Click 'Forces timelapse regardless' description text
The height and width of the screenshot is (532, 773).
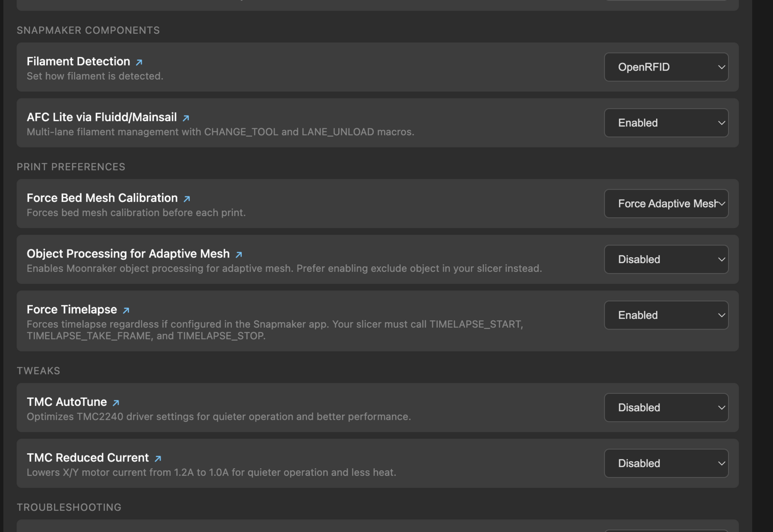pyautogui.click(x=275, y=330)
